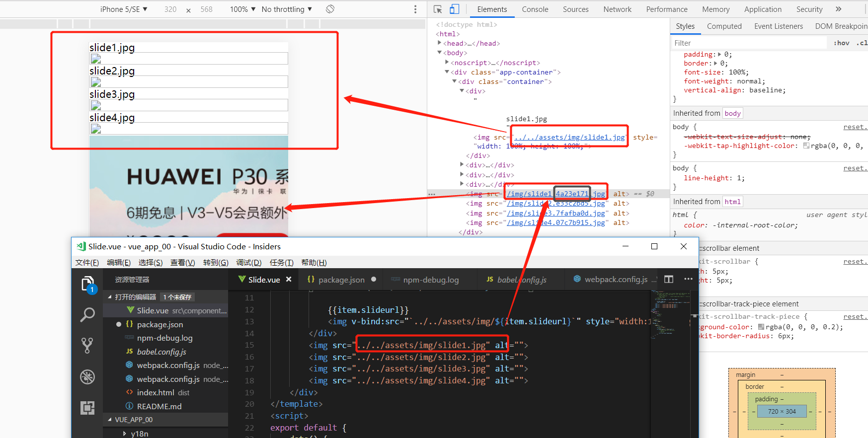Click the device width field showing 320
Viewport: 868px width, 438px height.
[170, 9]
